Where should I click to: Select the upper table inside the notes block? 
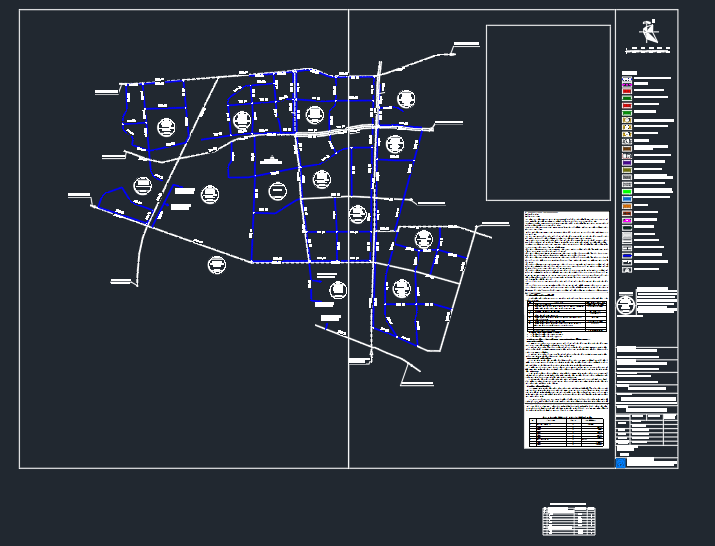click(x=567, y=315)
